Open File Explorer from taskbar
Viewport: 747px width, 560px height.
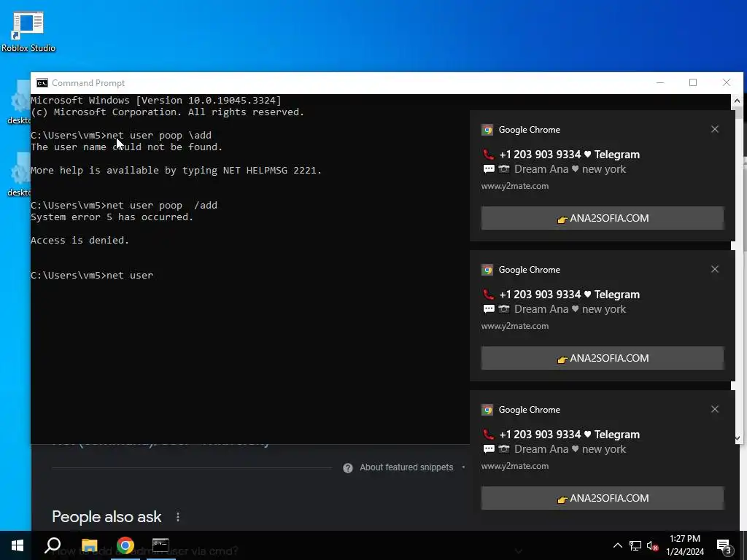89,545
